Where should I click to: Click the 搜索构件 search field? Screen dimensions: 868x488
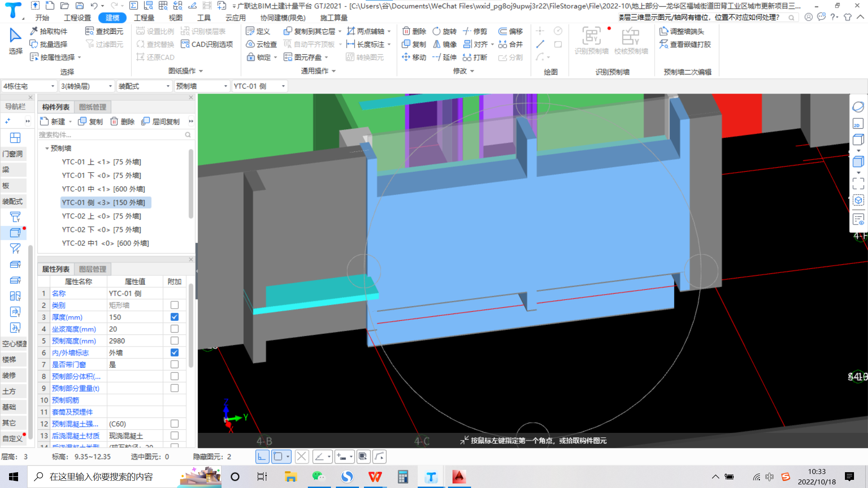point(115,135)
